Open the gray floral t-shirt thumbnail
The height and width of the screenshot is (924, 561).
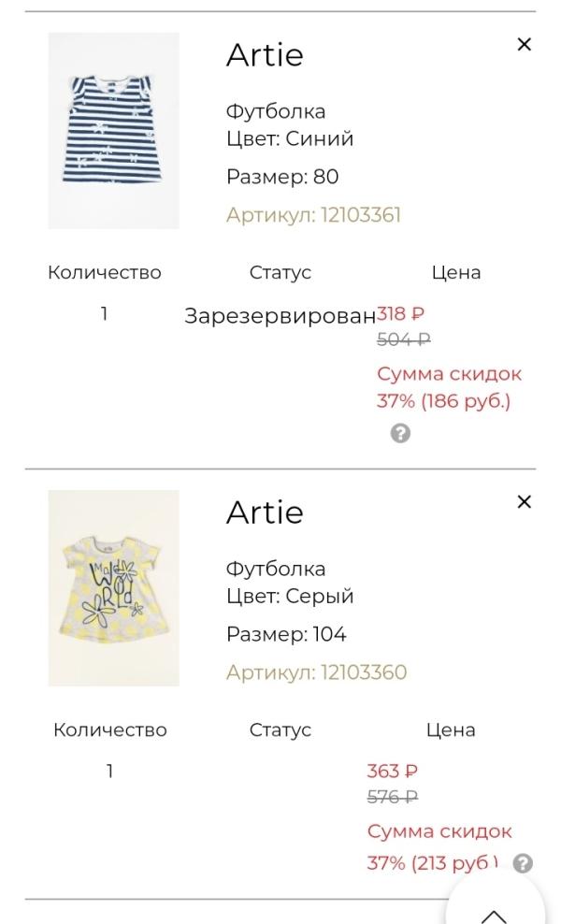(113, 588)
